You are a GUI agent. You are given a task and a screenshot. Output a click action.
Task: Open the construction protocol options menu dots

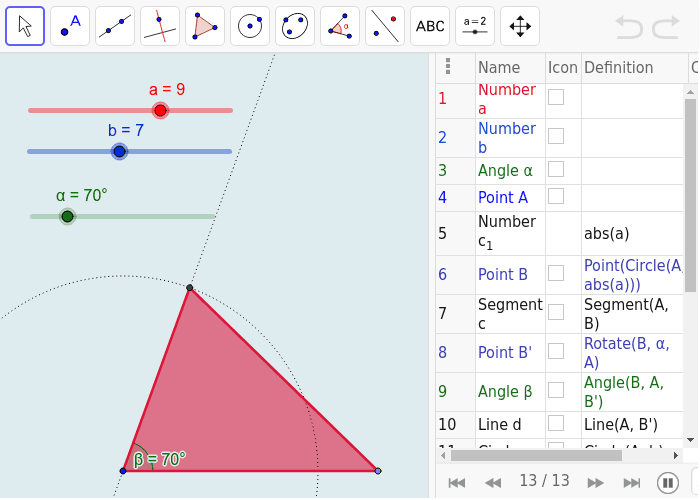[448, 67]
